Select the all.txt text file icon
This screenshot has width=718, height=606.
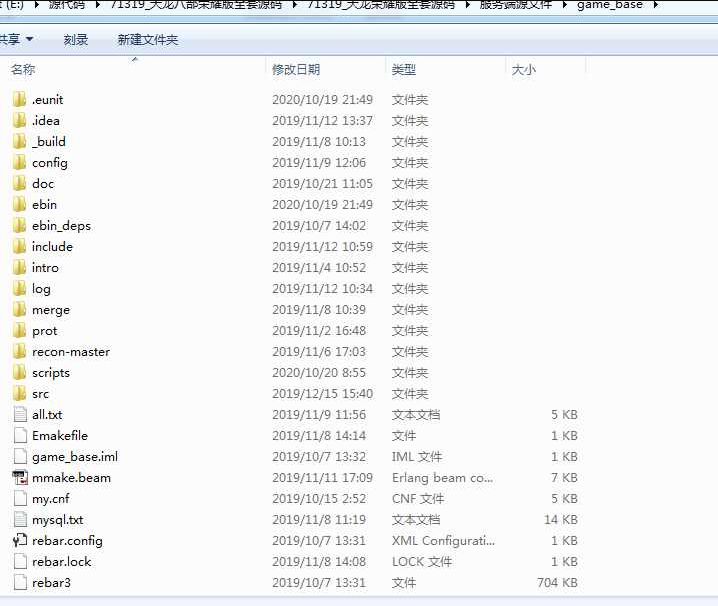20,415
